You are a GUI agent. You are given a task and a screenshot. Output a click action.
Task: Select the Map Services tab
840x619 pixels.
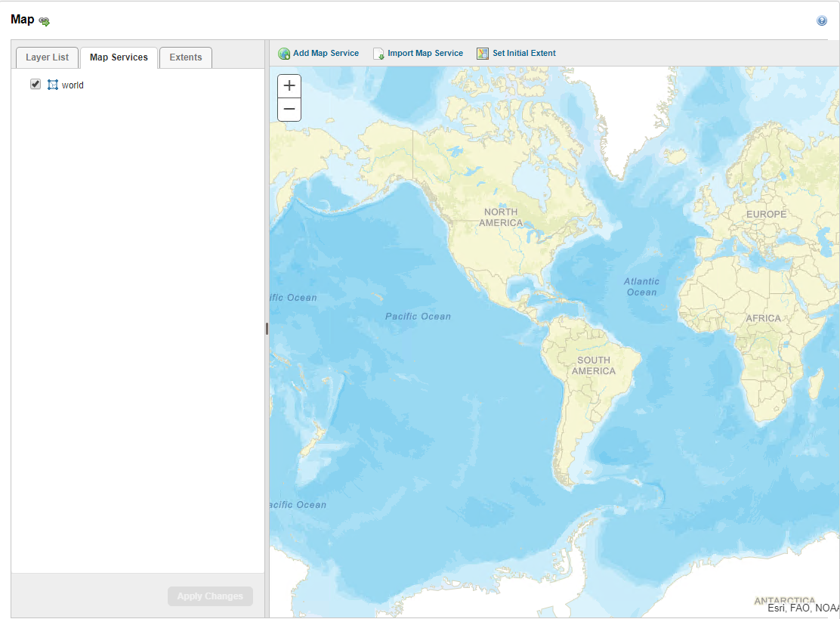point(119,57)
